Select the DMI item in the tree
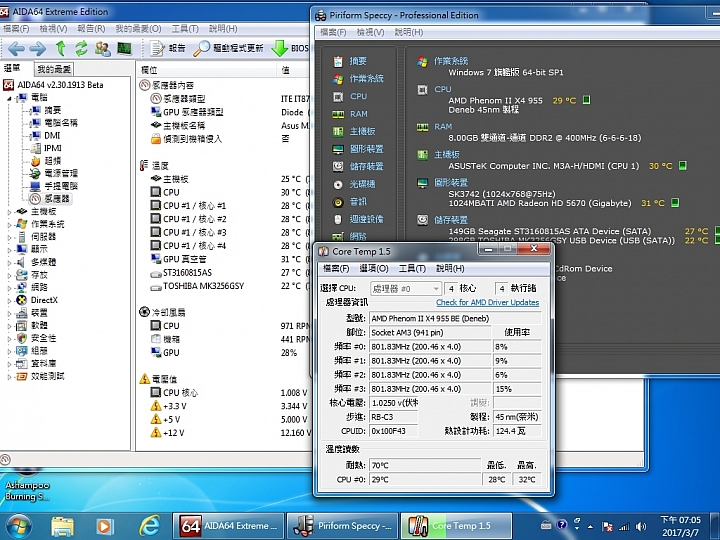The image size is (720, 540). click(x=52, y=135)
